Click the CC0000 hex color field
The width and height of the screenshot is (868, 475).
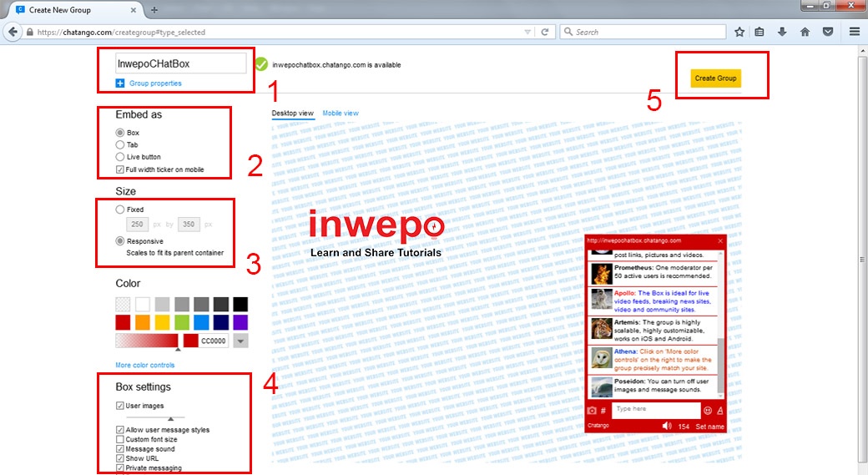pyautogui.click(x=213, y=341)
